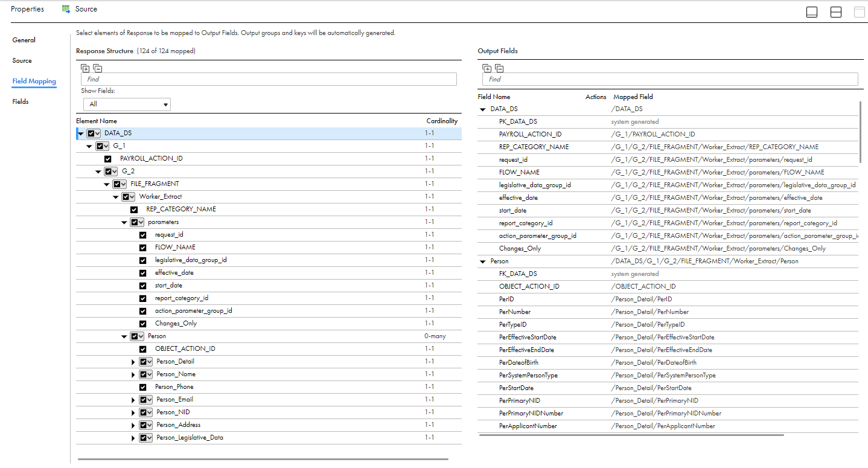This screenshot has height=468, width=868.
Task: Click the Mapped Field column header
Action: click(633, 97)
